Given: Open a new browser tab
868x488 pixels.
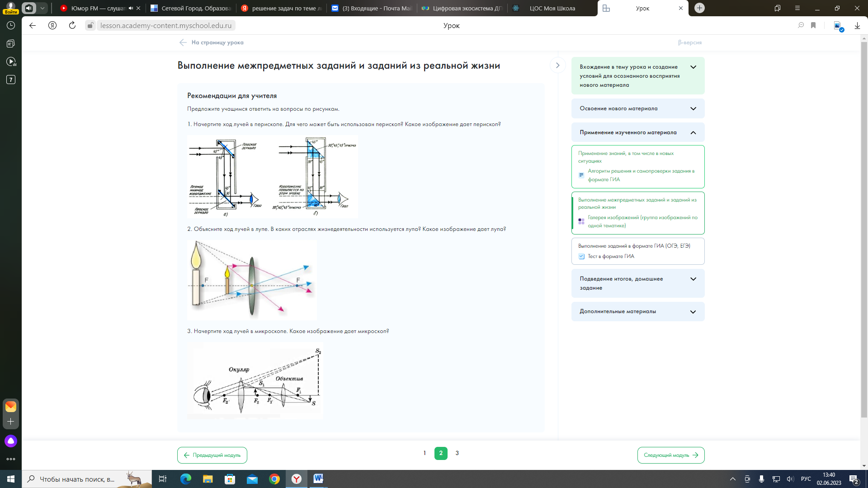Looking at the screenshot, I should (699, 8).
